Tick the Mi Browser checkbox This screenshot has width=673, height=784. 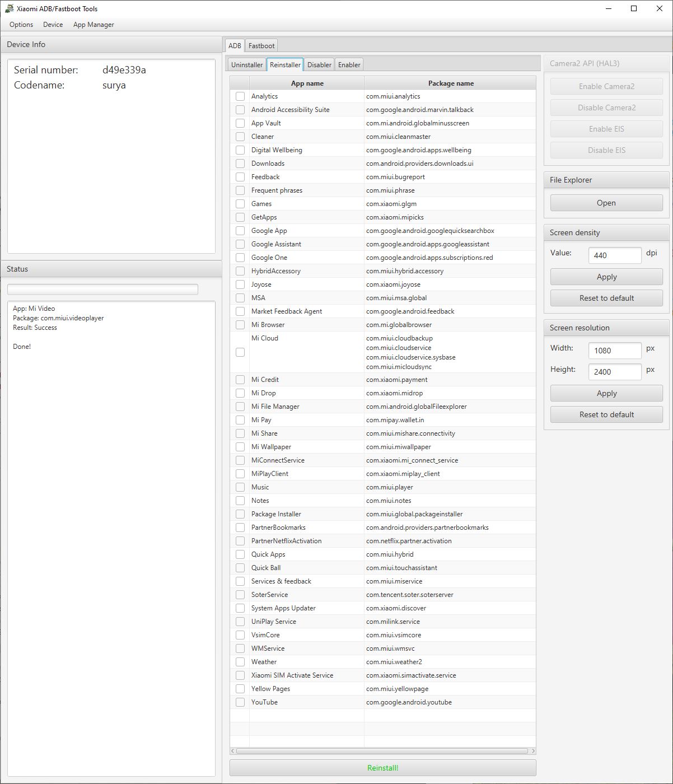point(240,325)
